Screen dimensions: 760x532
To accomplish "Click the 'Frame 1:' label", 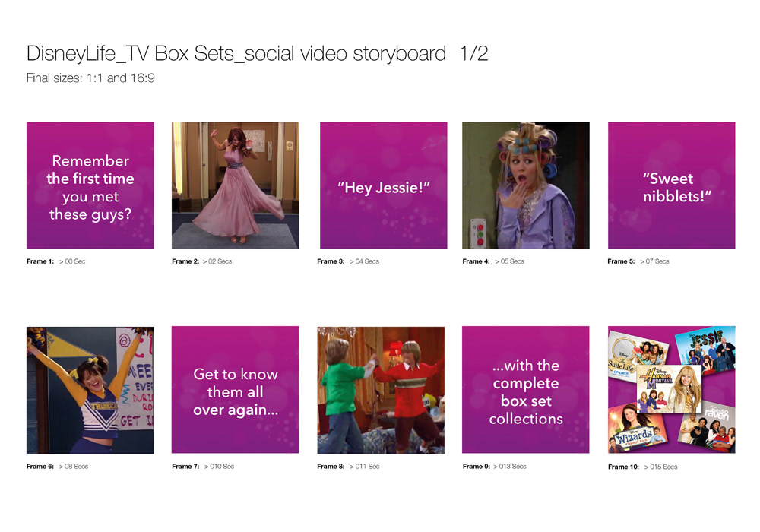I will pos(40,261).
